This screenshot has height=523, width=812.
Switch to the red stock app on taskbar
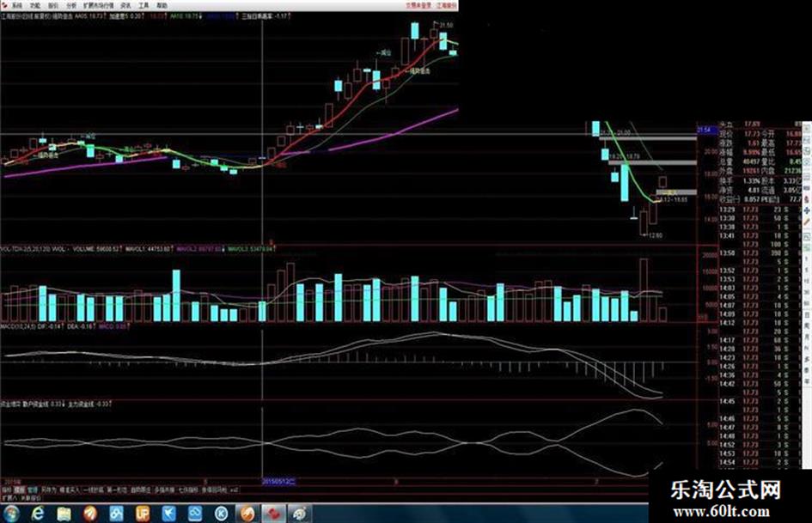[x=273, y=514]
